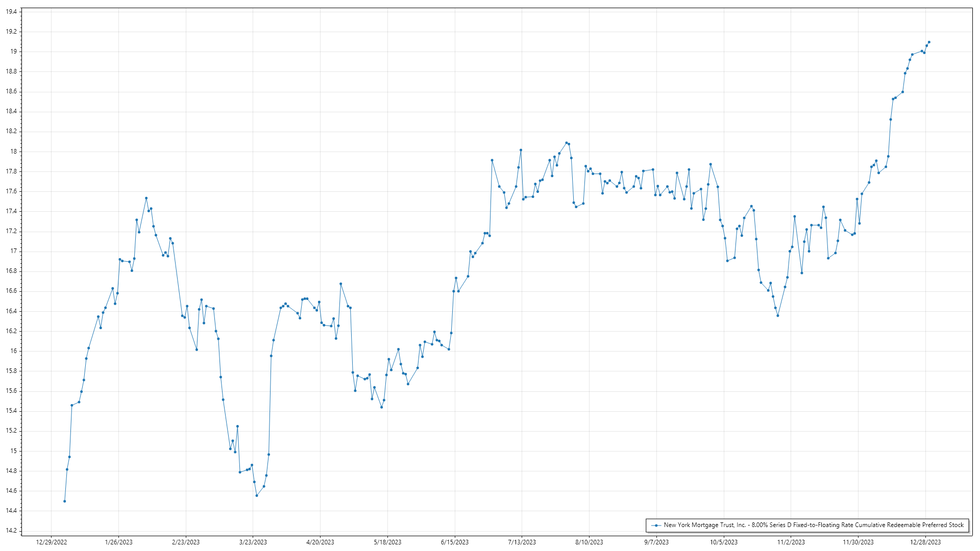Click the 5/18/2023 x-axis date label
The height and width of the screenshot is (551, 980).
click(x=387, y=542)
